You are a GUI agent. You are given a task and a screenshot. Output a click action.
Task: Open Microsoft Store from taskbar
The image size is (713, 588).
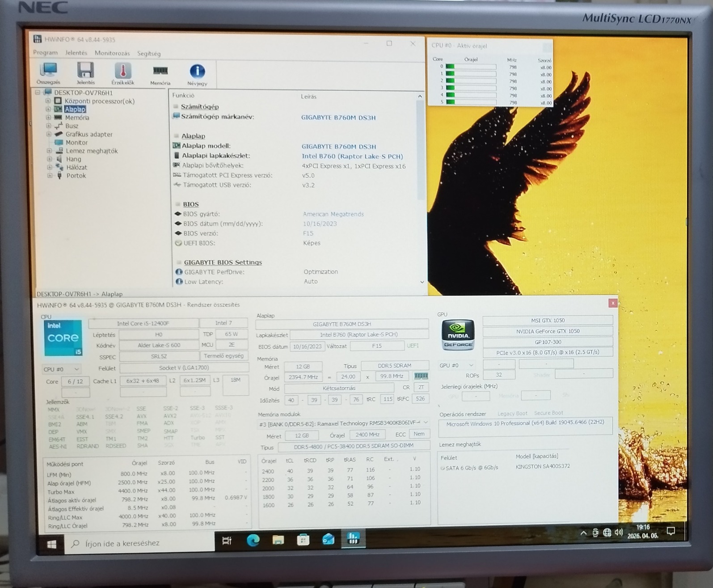click(303, 540)
